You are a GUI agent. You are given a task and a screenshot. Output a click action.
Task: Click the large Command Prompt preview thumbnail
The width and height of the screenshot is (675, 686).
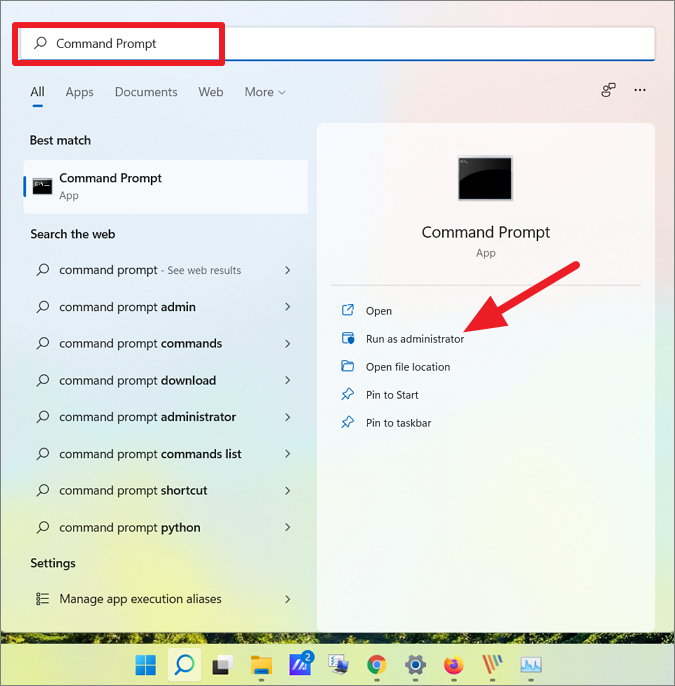click(x=485, y=178)
